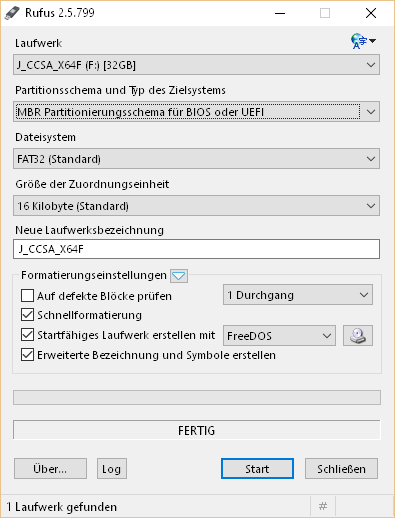This screenshot has width=395, height=518.
Task: Open the MBR Partitionsschema dropdown
Action: tap(196, 112)
